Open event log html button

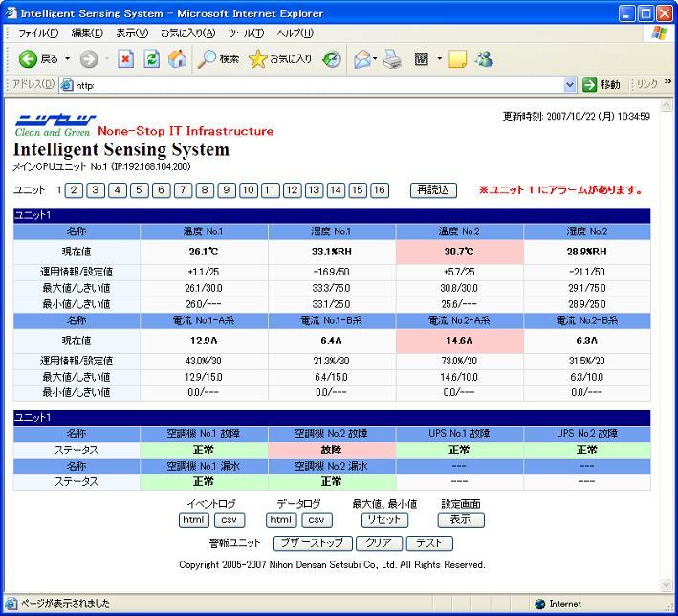click(x=194, y=520)
